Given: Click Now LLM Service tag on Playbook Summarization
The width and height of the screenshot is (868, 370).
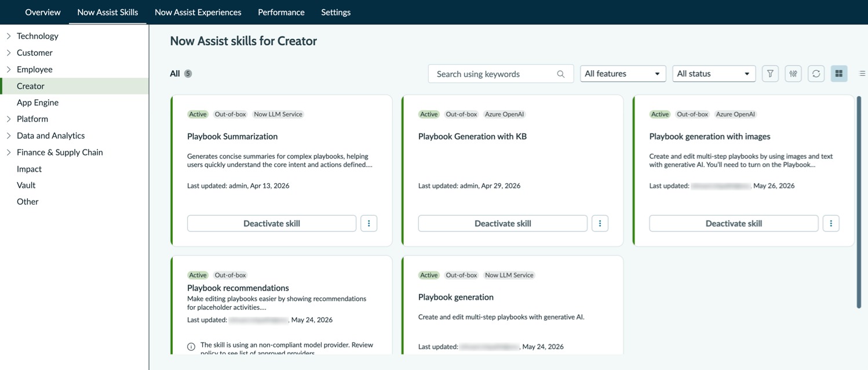Looking at the screenshot, I should pos(278,114).
